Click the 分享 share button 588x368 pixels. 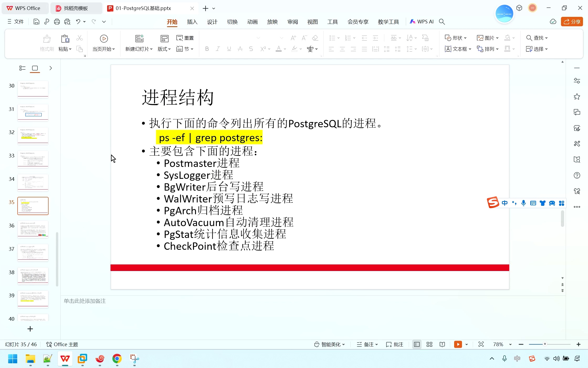click(x=572, y=22)
